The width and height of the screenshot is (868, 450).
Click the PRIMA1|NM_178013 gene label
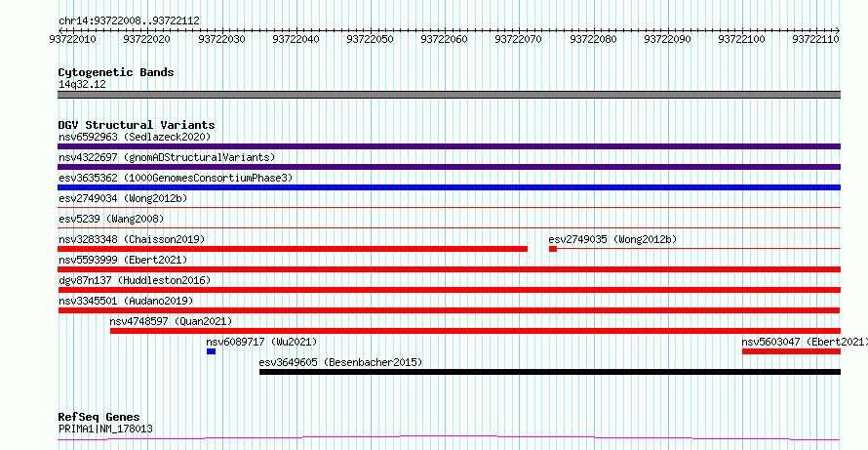105,429
